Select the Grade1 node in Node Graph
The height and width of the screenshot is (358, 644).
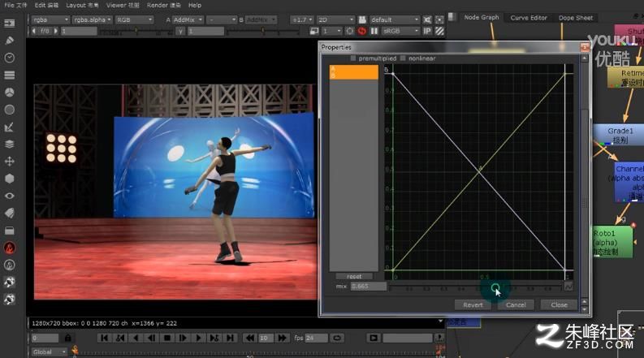tap(620, 135)
